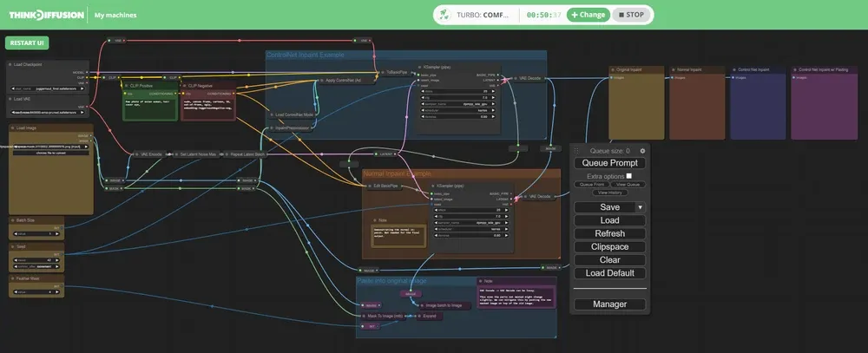868x353 pixels.
Task: Click the CONDITIONING output dot on CLIP Negative
Action: coord(233,94)
